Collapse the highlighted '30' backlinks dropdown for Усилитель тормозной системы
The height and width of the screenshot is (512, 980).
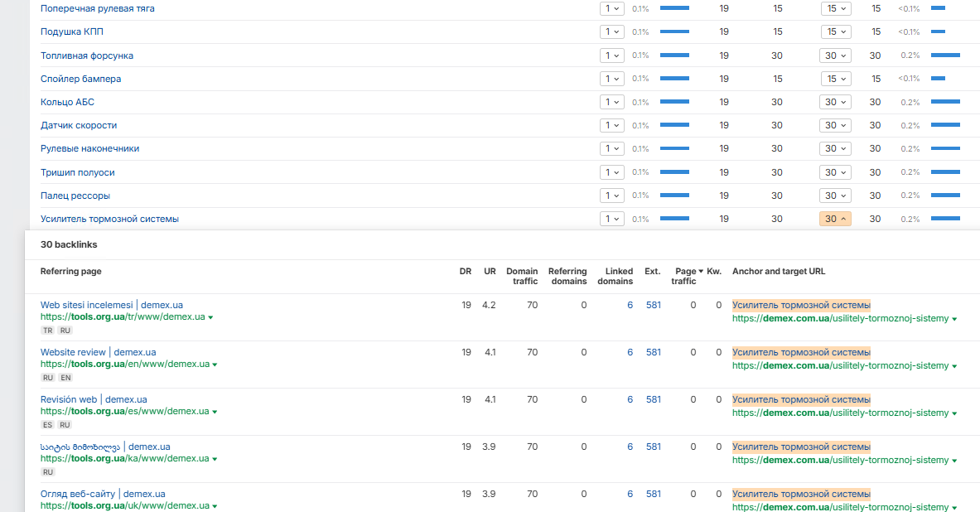(x=836, y=219)
